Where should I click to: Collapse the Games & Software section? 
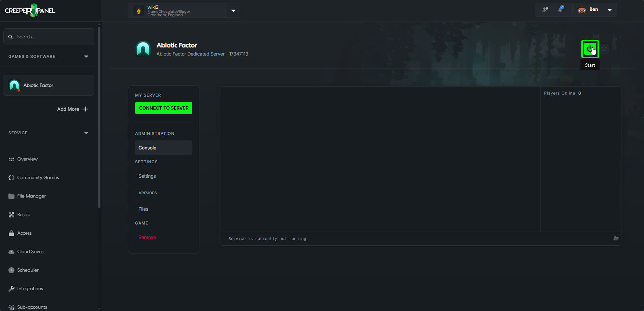(x=86, y=57)
